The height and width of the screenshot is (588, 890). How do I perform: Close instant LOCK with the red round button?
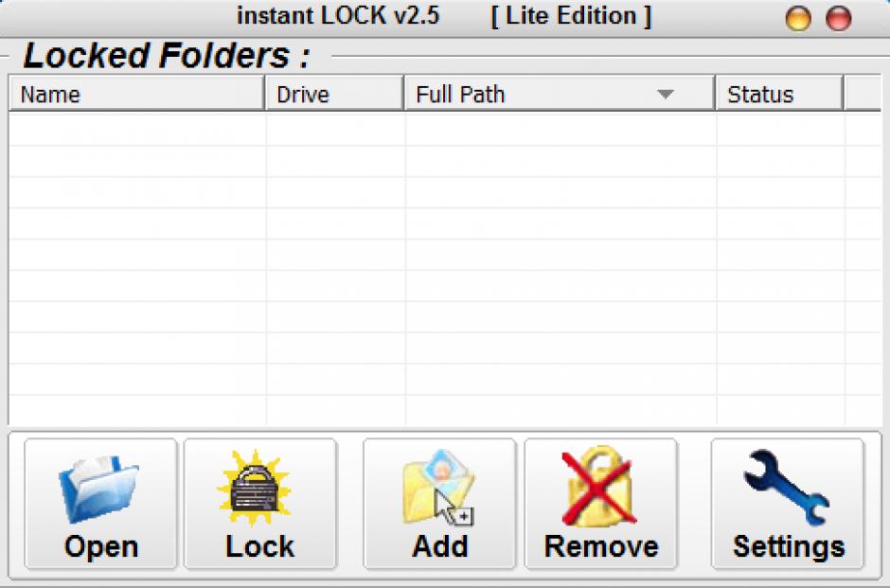tap(838, 18)
